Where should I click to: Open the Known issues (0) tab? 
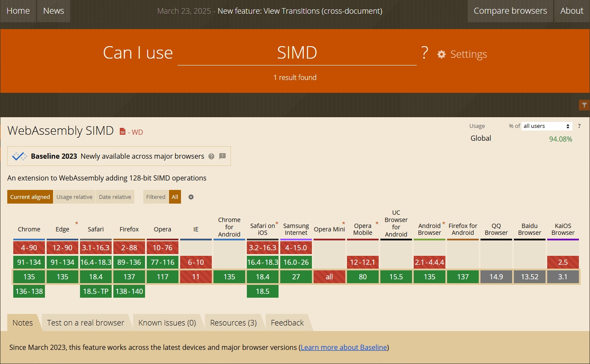tap(167, 323)
